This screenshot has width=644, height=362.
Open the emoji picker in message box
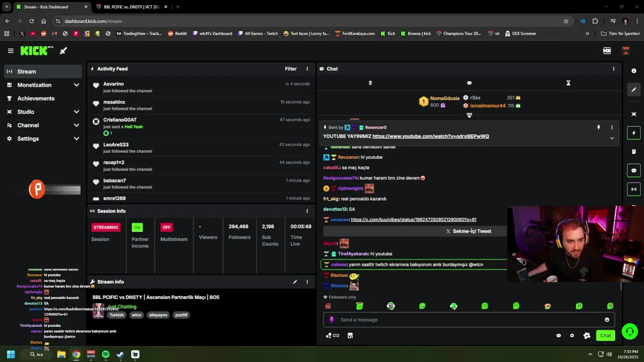607,320
